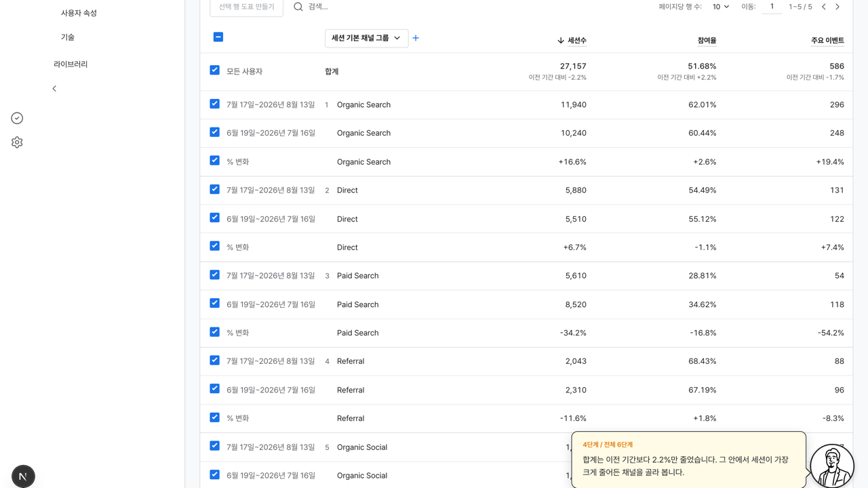Click Paid Search engagement rate 28.81%
868x488 pixels.
[702, 276]
